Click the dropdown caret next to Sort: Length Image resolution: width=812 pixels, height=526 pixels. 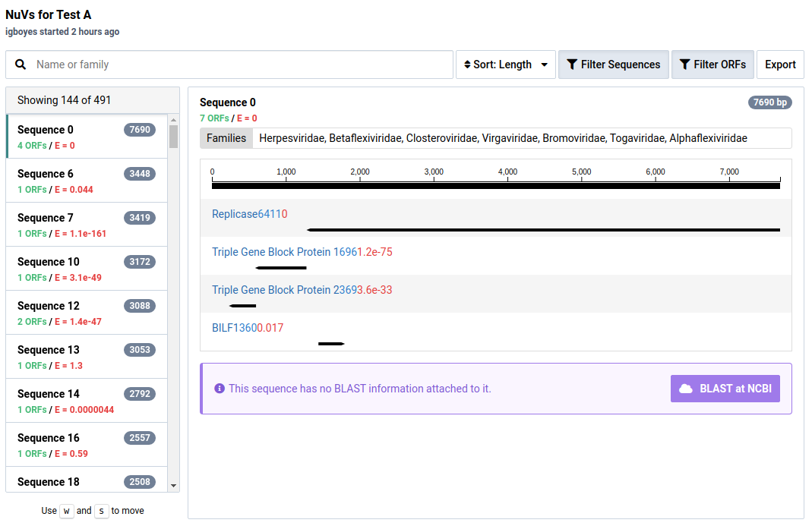[x=545, y=65]
